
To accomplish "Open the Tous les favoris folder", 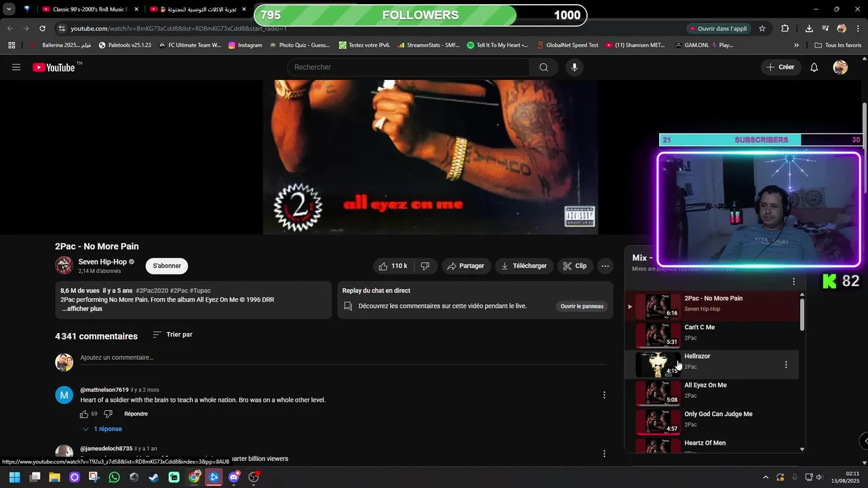I will point(838,45).
